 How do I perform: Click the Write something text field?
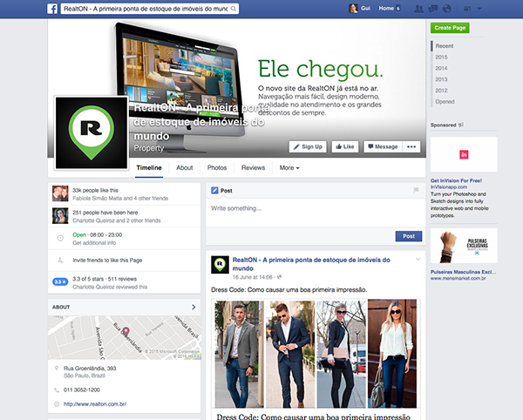[316, 213]
